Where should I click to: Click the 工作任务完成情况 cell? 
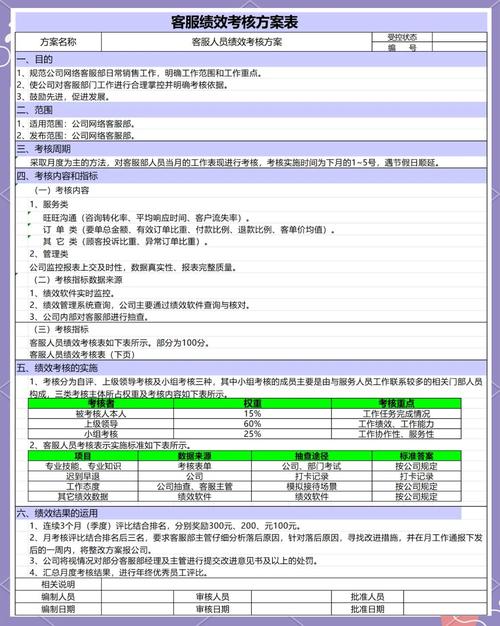click(396, 414)
